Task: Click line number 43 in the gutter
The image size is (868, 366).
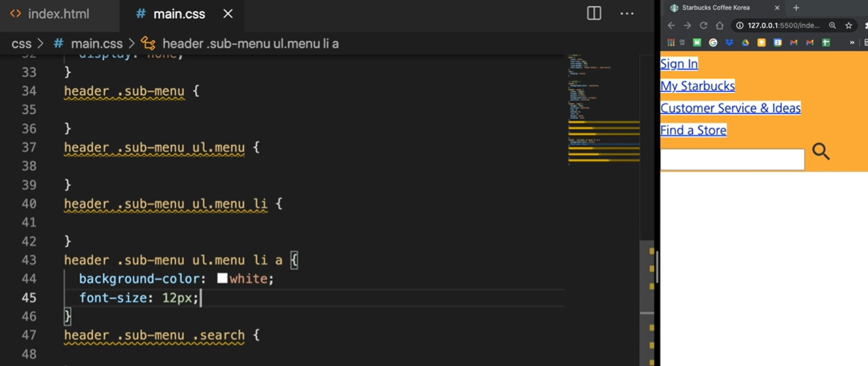Action: pyautogui.click(x=29, y=260)
